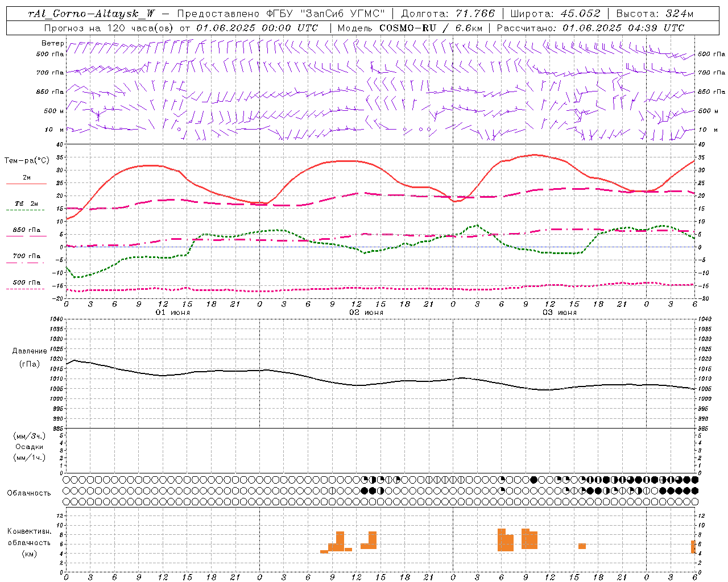This screenshot has width=728, height=582.
Task: Click the 03 июня date label
Action: point(560,313)
